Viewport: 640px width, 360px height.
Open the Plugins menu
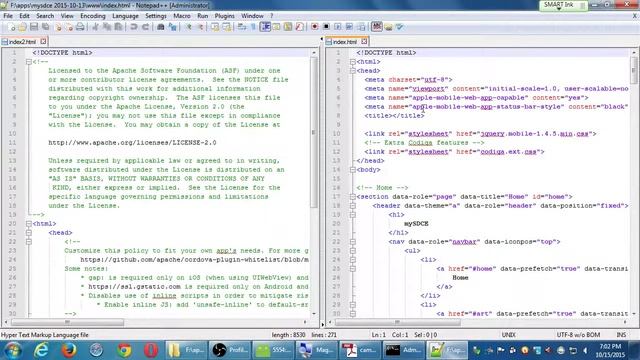tap(224, 16)
